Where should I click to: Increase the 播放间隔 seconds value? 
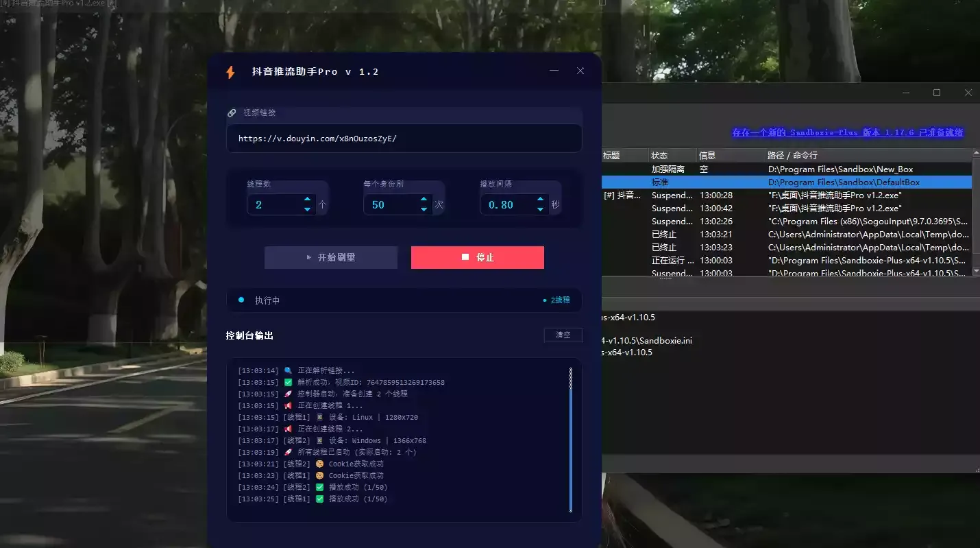[540, 200]
